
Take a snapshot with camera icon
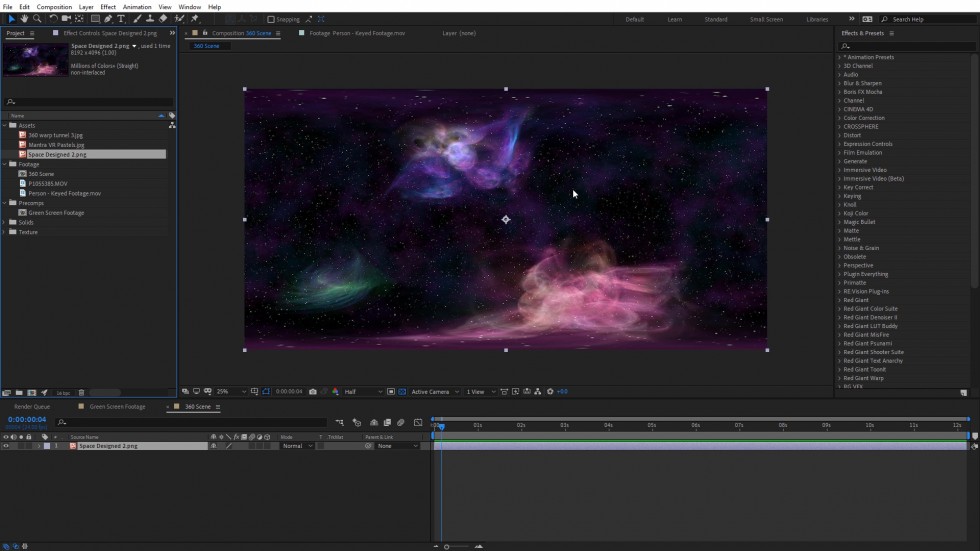click(x=313, y=392)
